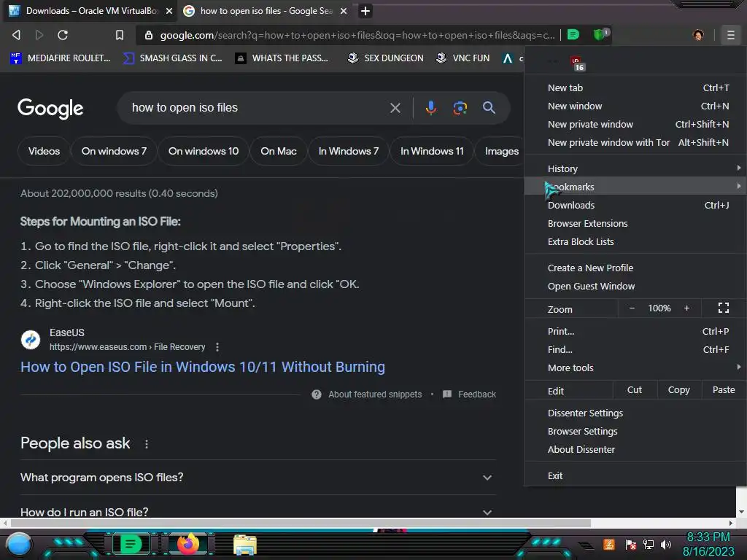The image size is (747, 560).
Task: Switch to Firefox on taskbar
Action: [187, 544]
